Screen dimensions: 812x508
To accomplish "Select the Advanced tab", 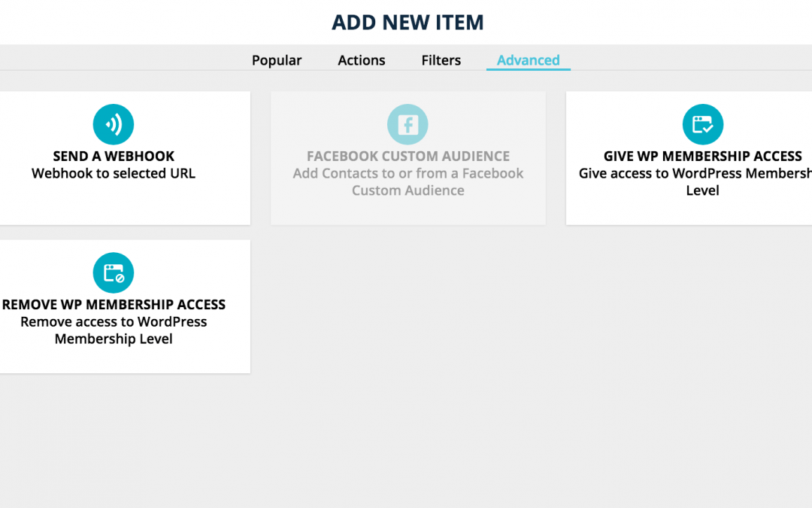I will pos(528,61).
